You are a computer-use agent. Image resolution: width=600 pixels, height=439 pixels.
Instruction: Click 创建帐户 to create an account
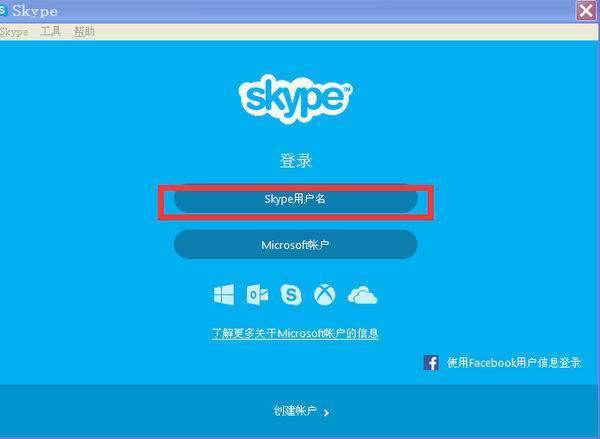[x=295, y=411]
